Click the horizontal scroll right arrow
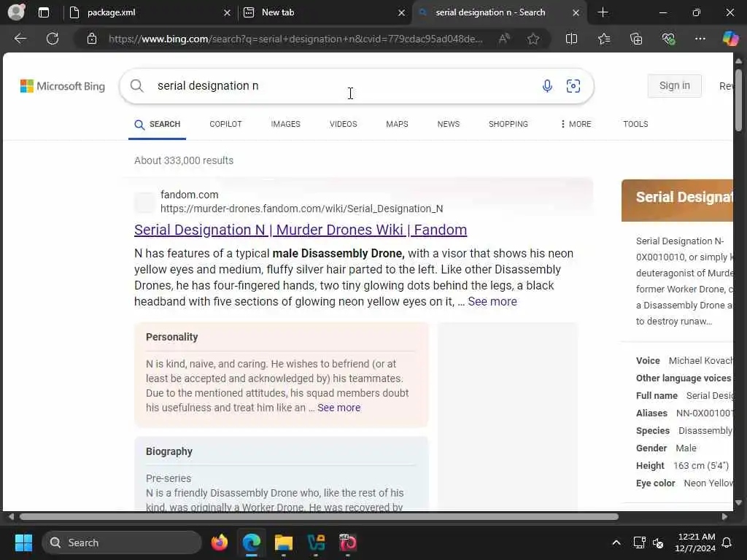 724,517
